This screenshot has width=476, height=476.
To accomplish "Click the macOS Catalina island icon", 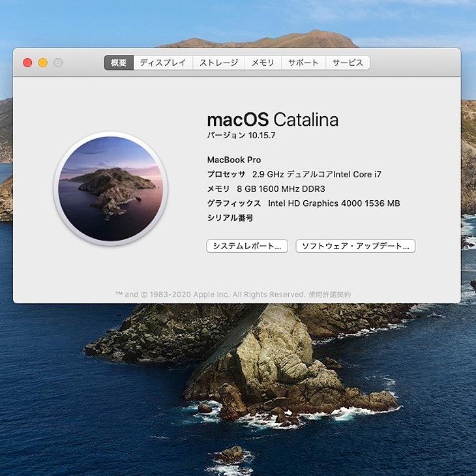I will click(111, 188).
